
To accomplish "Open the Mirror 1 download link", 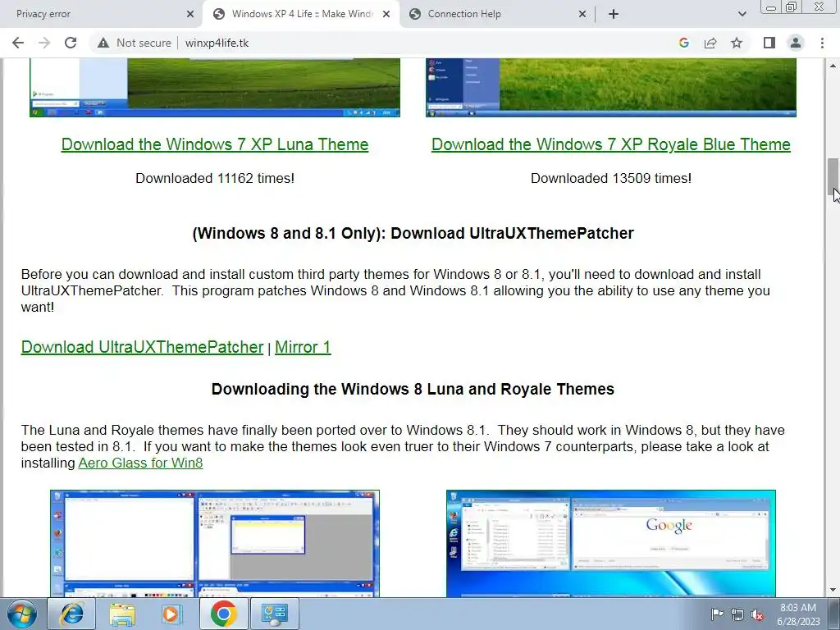I will tap(303, 347).
